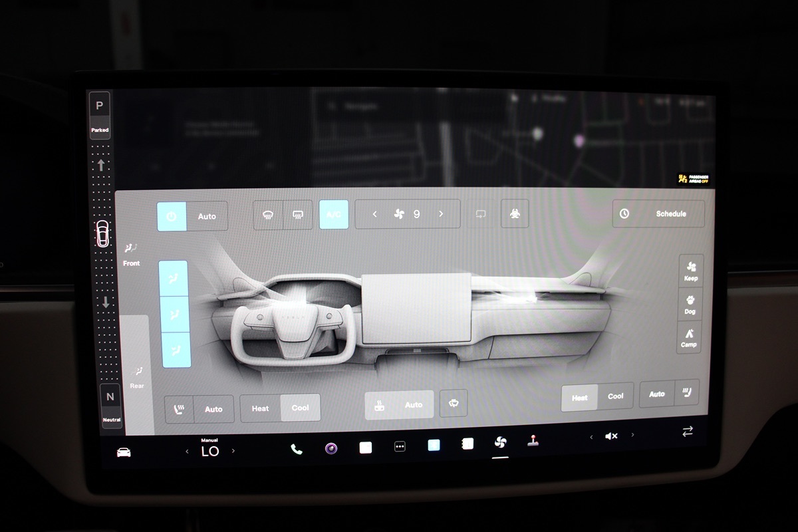
Task: Open the phone app in the dock
Action: [297, 449]
